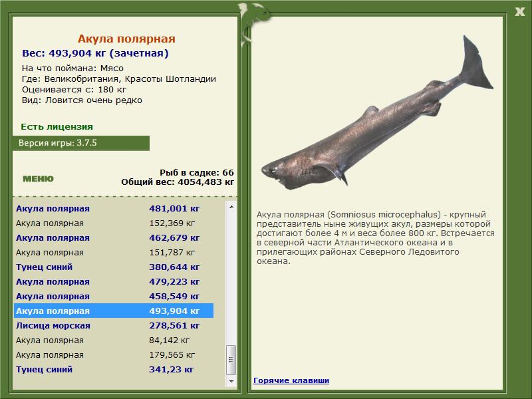The image size is (532, 399).
Task: Select highlighted Акула полярная 493,904 кг row
Action: [114, 311]
